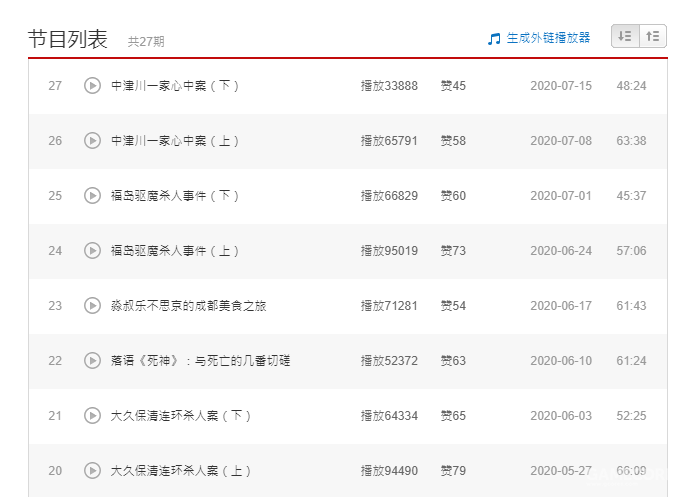Click the music note icon near 生成外链播放器
Image resolution: width=693 pixels, height=497 pixels.
(x=493, y=38)
